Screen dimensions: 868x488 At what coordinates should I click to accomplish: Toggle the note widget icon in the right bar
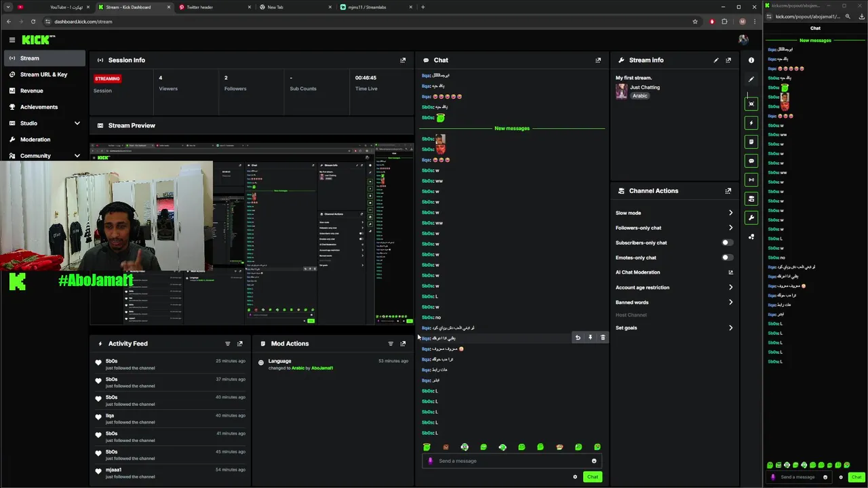coord(751,142)
